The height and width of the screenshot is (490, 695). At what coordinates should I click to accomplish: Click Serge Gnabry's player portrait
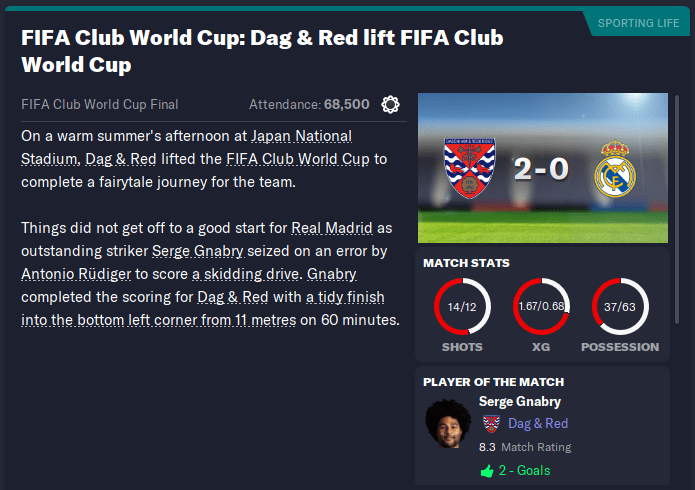pyautogui.click(x=447, y=425)
